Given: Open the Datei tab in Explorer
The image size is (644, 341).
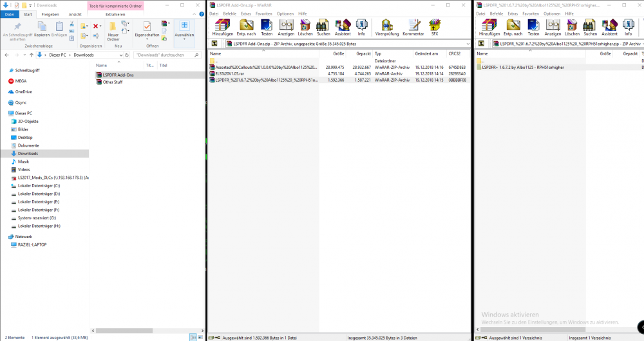Looking at the screenshot, I should [x=10, y=14].
